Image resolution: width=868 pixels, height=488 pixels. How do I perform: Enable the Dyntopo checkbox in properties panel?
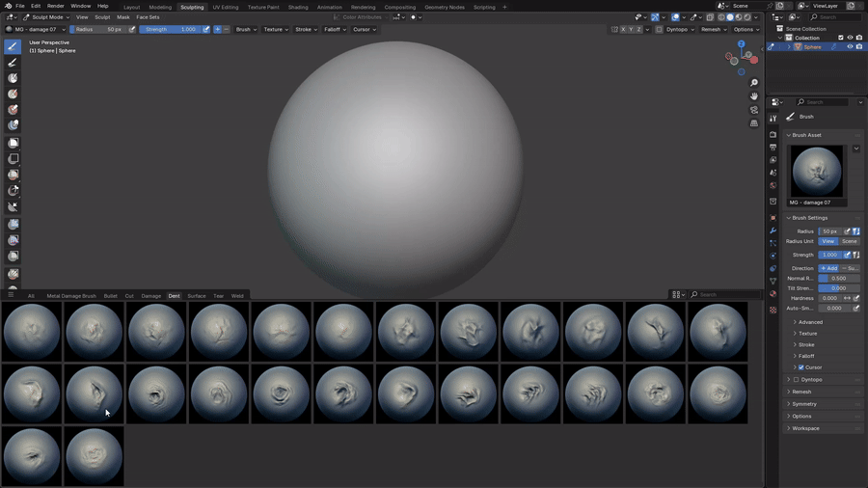[796, 380]
